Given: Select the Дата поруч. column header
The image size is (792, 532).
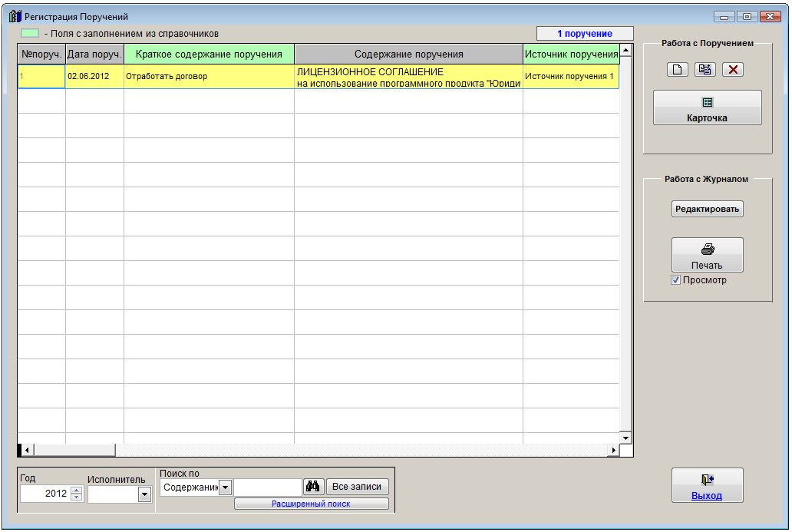Looking at the screenshot, I should coord(94,54).
